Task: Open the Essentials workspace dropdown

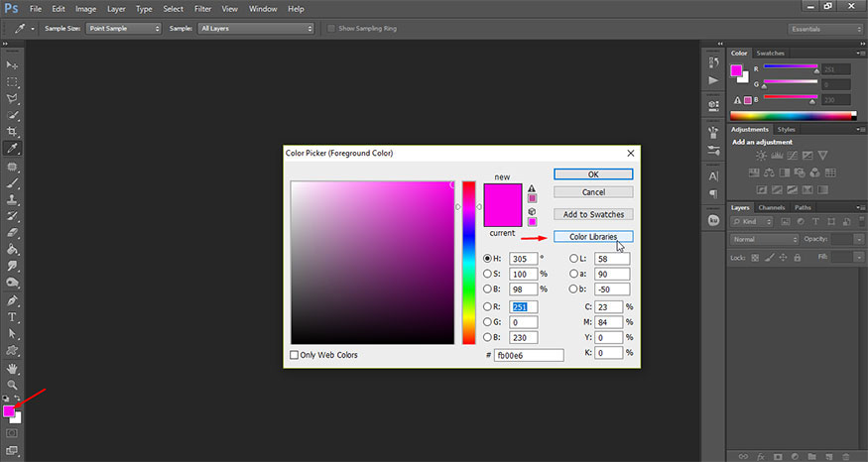Action: click(824, 29)
